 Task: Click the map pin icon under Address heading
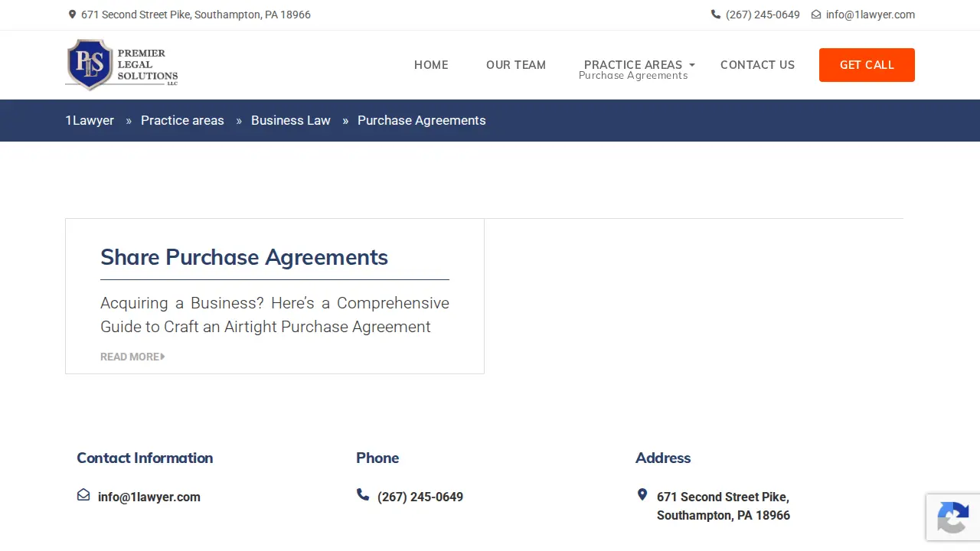[x=642, y=495]
